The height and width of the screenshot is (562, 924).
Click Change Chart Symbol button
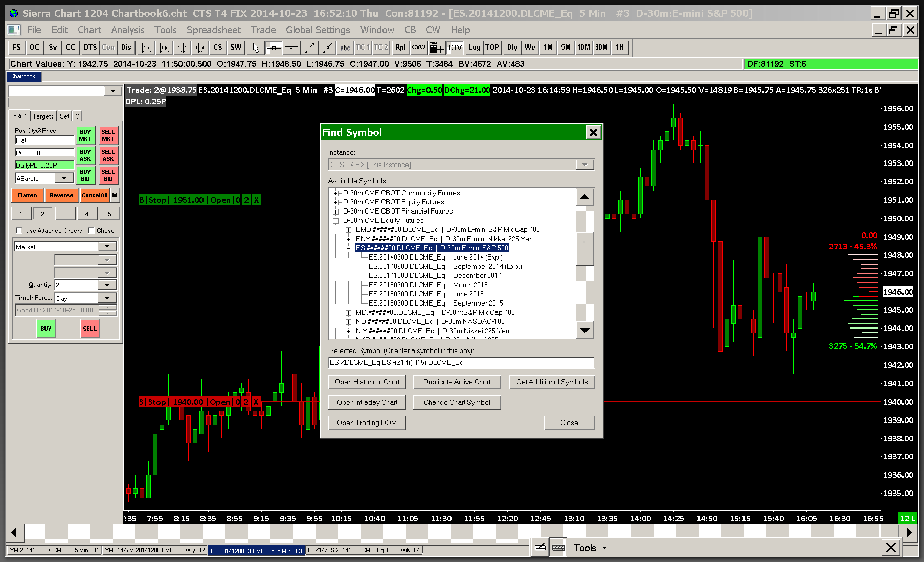[457, 402]
